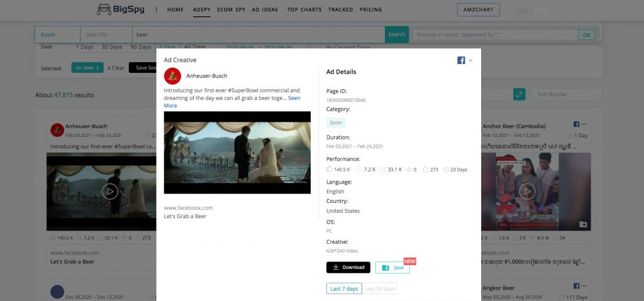This screenshot has height=301, width=644.
Task: Filter date by 30 Days
Action: click(112, 47)
